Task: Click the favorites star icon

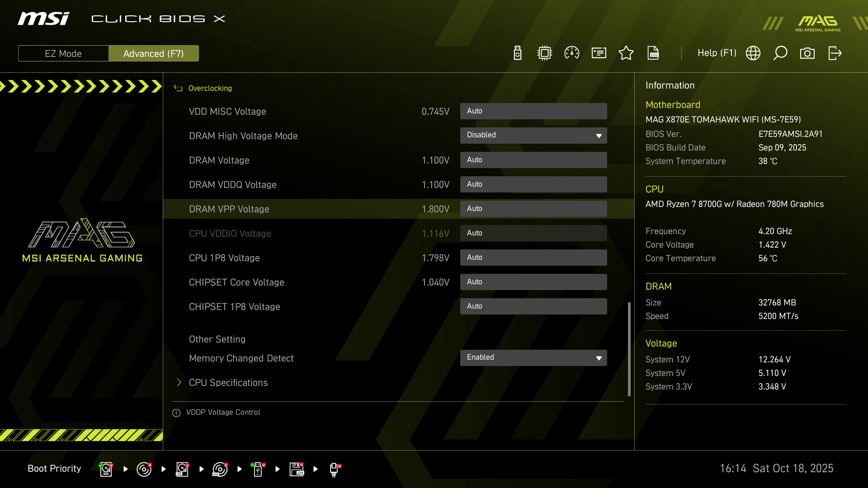Action: click(x=626, y=53)
